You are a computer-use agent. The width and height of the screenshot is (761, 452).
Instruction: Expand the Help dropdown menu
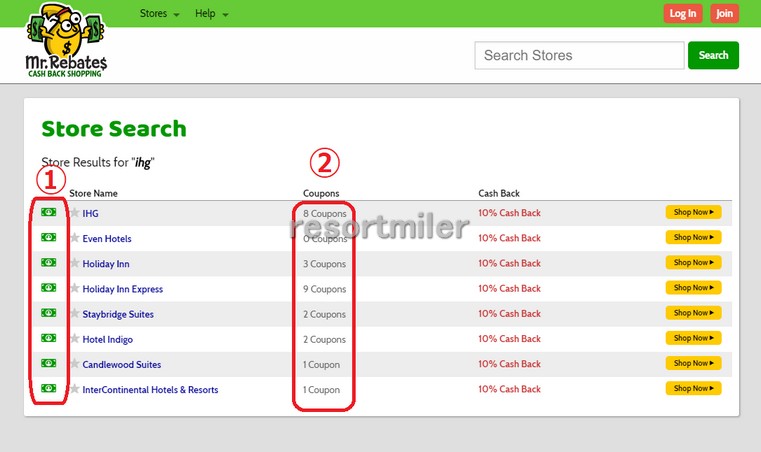coord(211,14)
